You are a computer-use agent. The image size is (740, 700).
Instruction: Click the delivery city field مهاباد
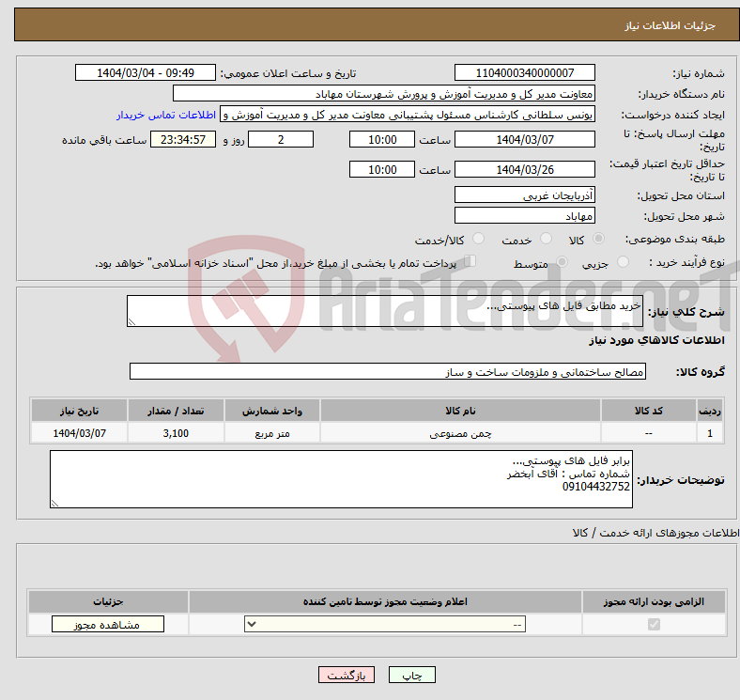pos(524,215)
